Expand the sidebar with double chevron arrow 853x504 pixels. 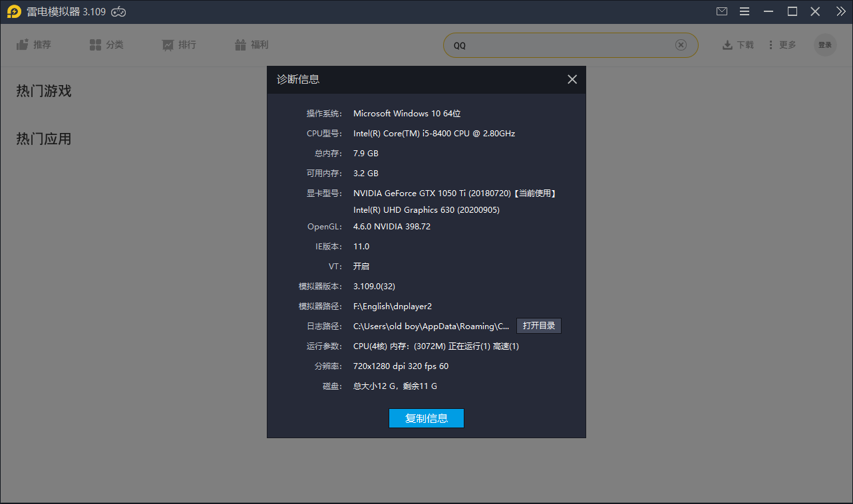click(x=840, y=11)
